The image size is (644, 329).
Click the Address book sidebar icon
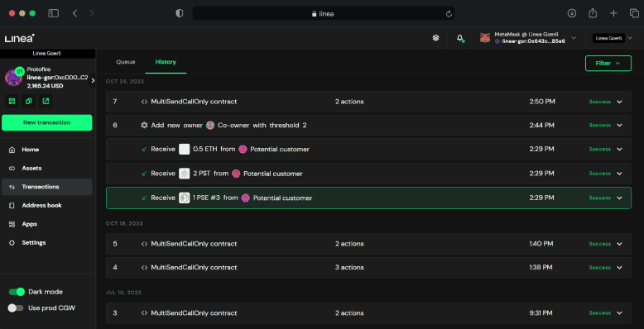pos(12,205)
